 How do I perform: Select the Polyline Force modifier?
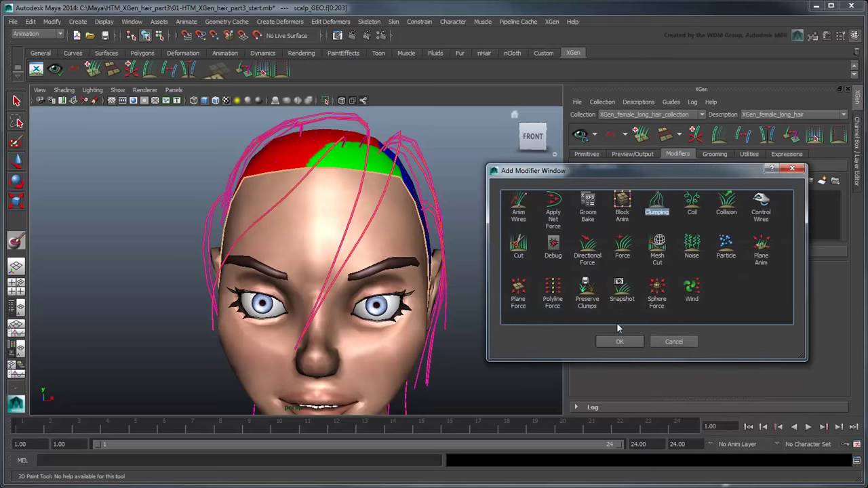pos(553,294)
